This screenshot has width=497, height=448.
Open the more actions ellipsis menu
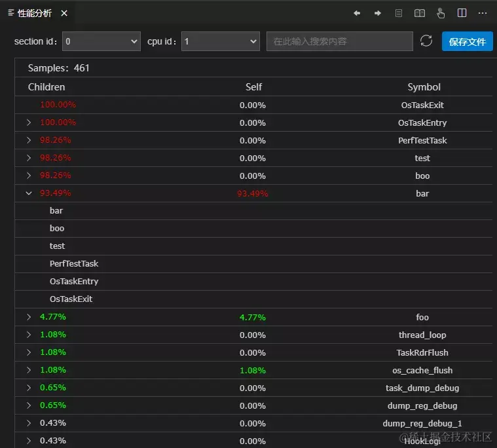483,13
